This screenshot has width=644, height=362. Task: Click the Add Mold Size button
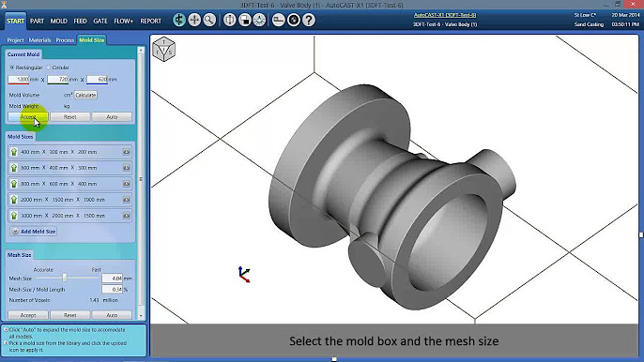pos(34,232)
